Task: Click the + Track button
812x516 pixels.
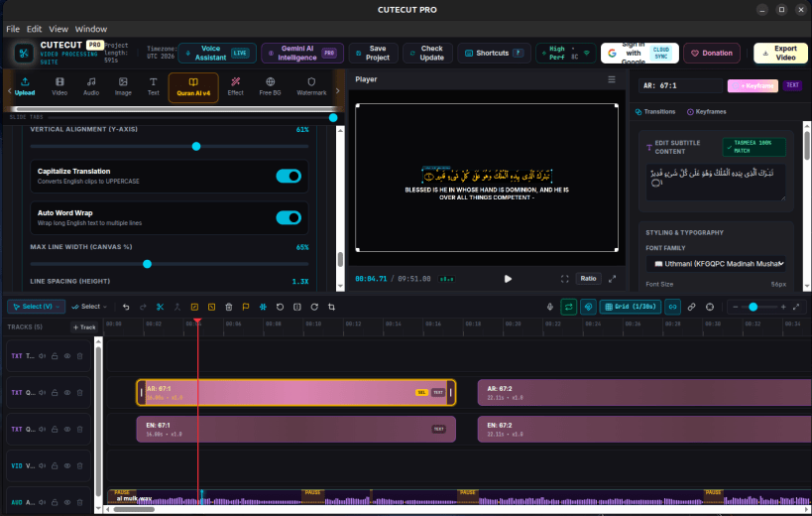Action: coord(84,326)
